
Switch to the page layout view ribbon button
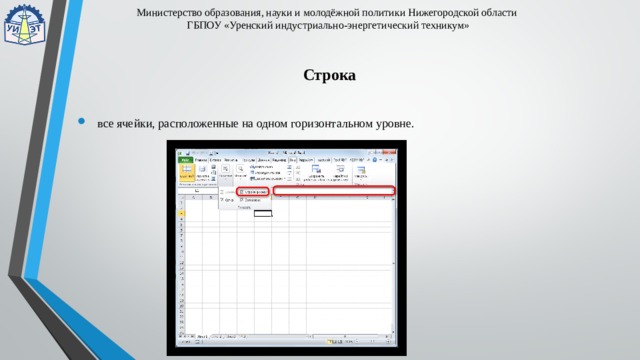pyautogui.click(x=202, y=173)
